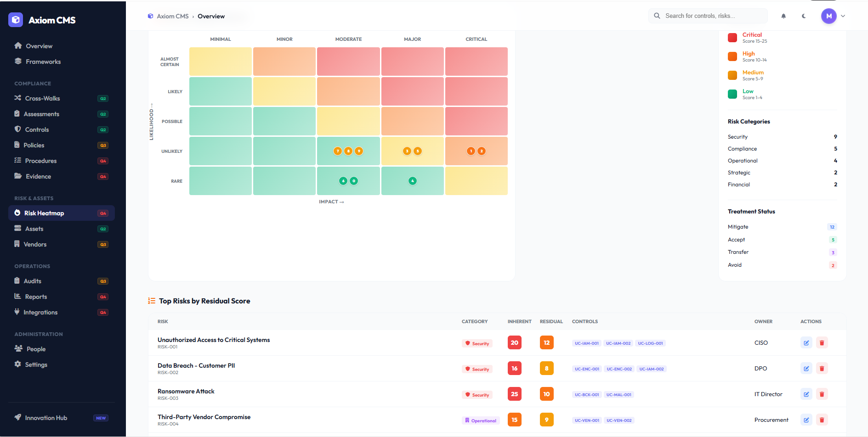The image size is (868, 437).
Task: Click the Axiom CMS logo icon
Action: tap(15, 20)
